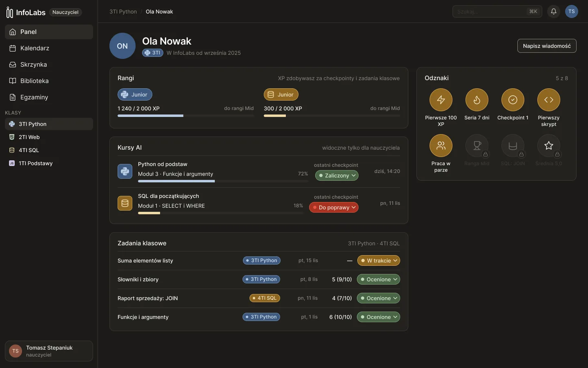Open Ocenione dropdown for Raport sprzedaży: JOIN
This screenshot has height=368, width=588.
click(379, 298)
